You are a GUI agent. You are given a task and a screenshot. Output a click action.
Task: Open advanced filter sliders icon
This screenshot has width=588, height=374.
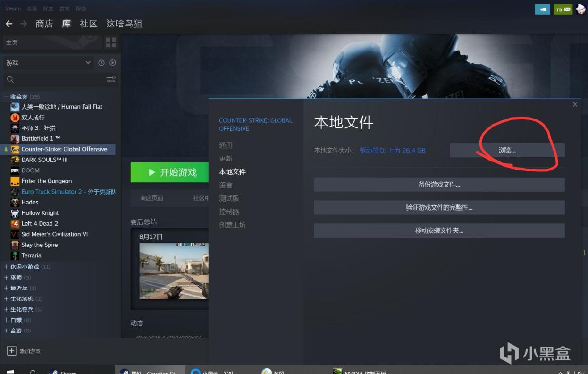111,79
